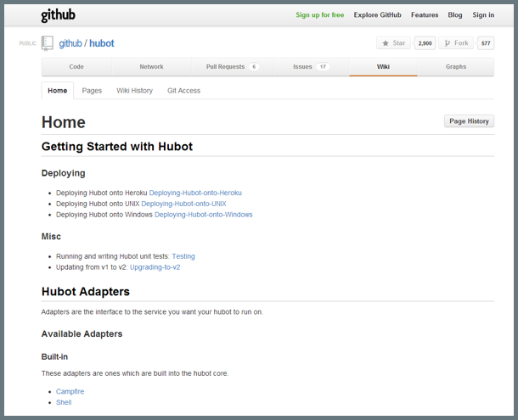Click the repository book icon
518x420 pixels.
coord(48,43)
